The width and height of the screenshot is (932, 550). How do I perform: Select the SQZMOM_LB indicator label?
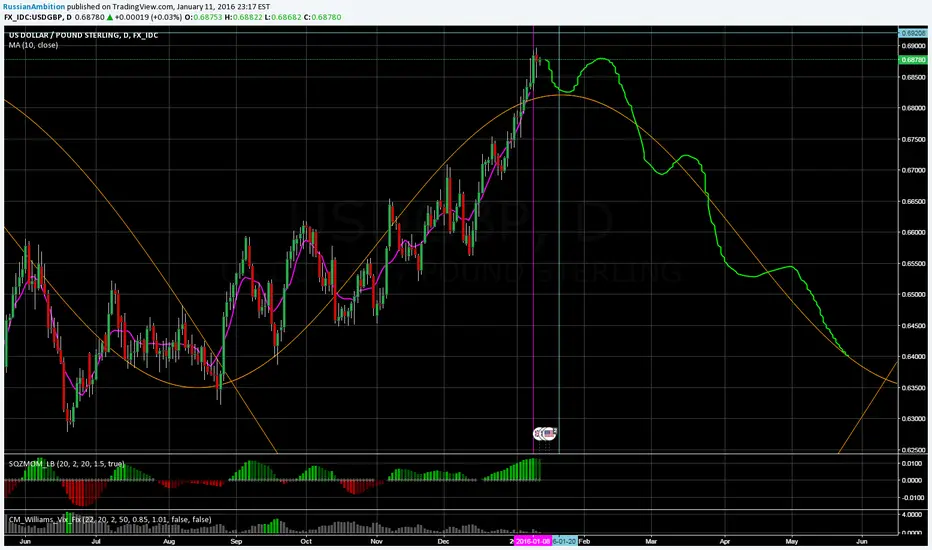pyautogui.click(x=67, y=463)
